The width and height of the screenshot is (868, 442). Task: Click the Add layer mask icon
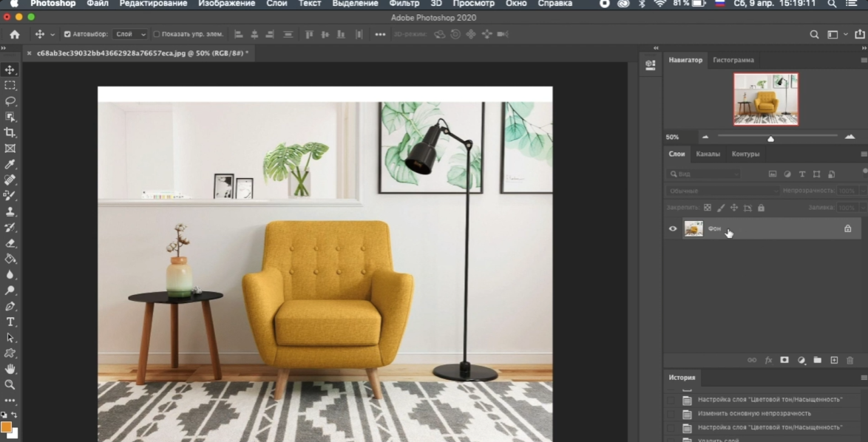(x=784, y=360)
